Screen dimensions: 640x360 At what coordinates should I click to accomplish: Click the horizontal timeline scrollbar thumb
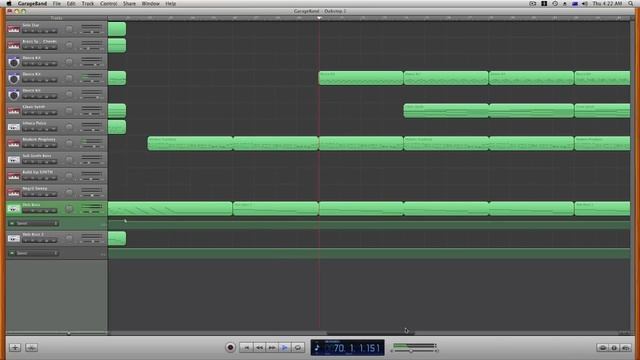pyautogui.click(x=371, y=333)
